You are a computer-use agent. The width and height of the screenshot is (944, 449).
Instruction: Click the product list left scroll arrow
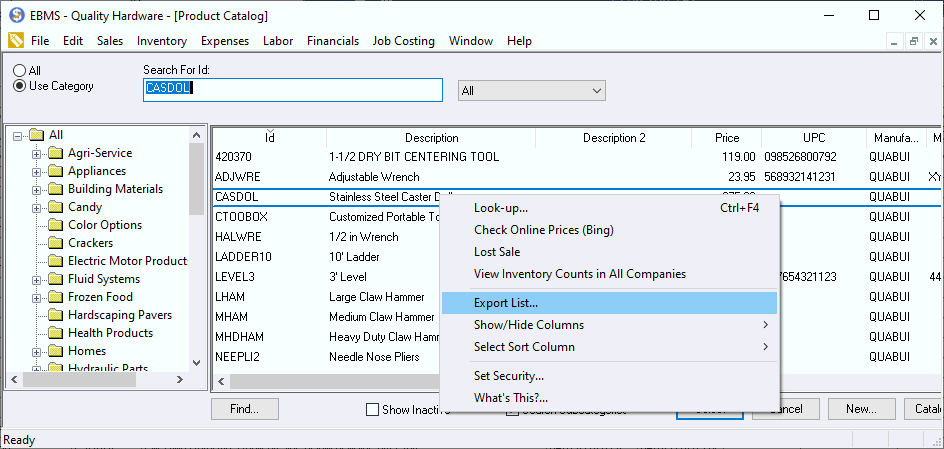coord(221,382)
